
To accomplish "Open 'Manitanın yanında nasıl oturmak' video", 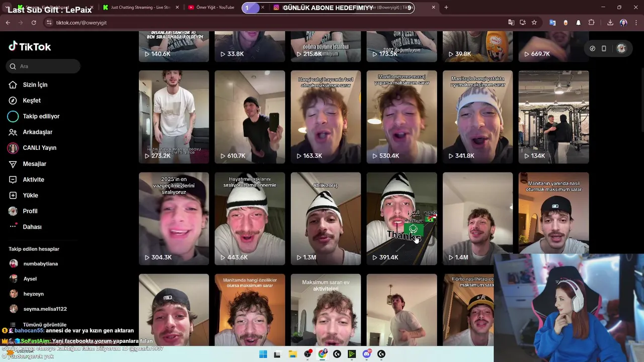I will pos(553,213).
